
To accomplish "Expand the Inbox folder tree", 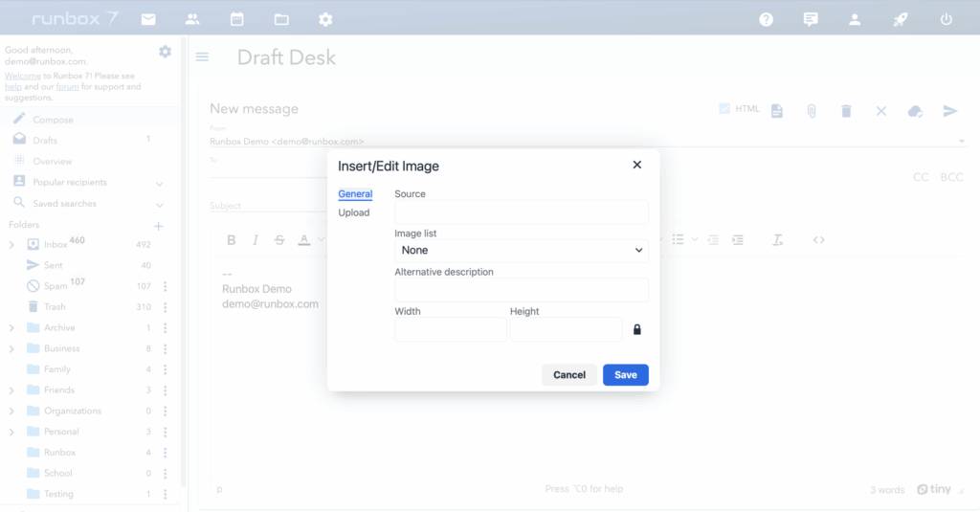I will tap(11, 245).
